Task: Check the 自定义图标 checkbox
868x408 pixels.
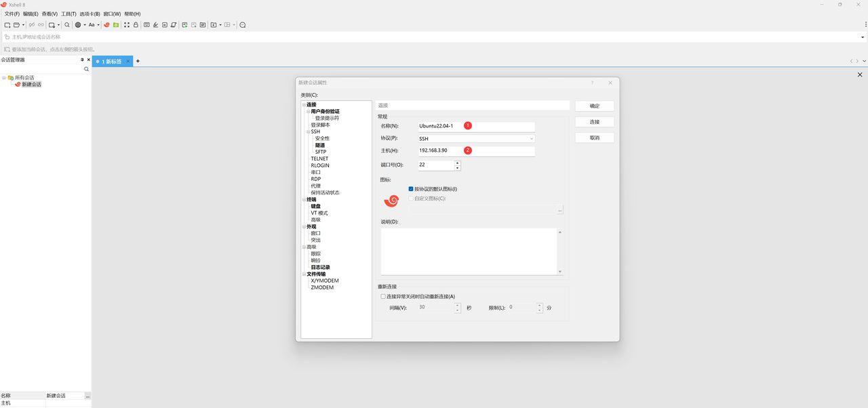Action: [411, 199]
